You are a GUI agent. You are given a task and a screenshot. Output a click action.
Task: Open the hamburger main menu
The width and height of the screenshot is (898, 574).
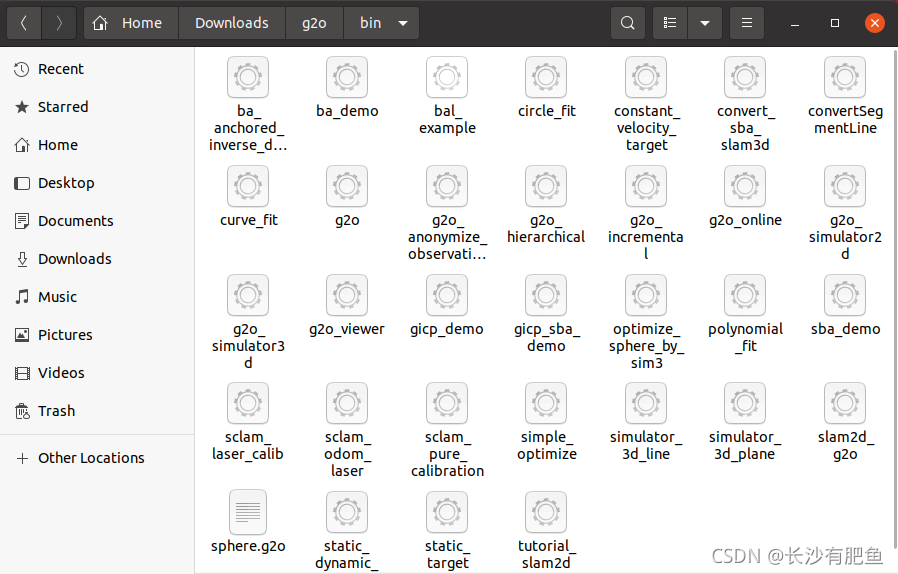747,23
